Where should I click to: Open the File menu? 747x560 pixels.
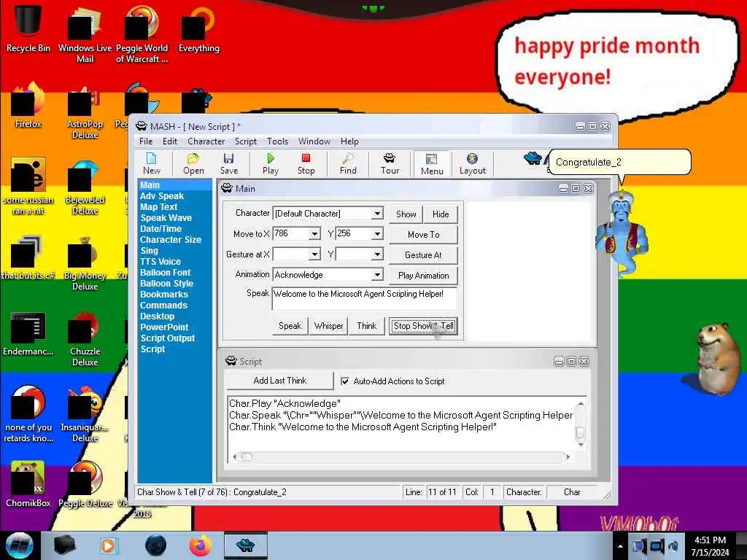click(x=146, y=141)
